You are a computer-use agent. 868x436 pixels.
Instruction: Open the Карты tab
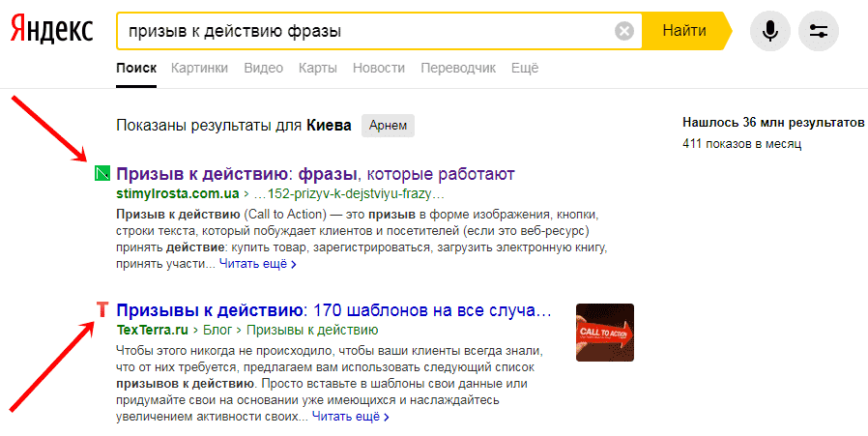(x=317, y=68)
